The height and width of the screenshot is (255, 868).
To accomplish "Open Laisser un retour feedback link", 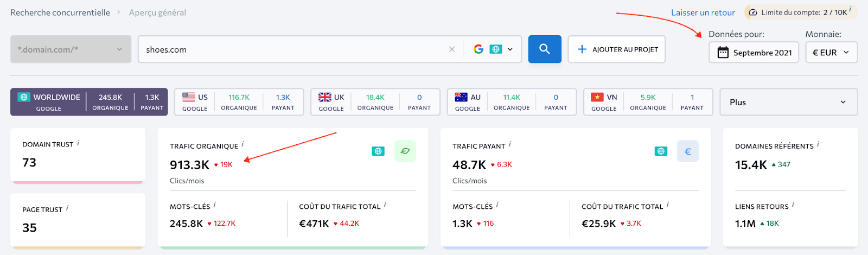I will tap(703, 12).
